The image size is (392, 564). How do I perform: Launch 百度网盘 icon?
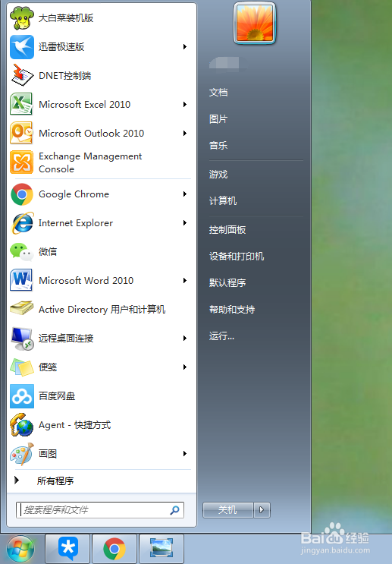coord(22,396)
